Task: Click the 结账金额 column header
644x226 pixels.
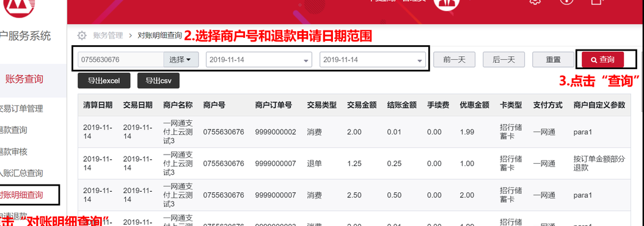Action: point(401,105)
